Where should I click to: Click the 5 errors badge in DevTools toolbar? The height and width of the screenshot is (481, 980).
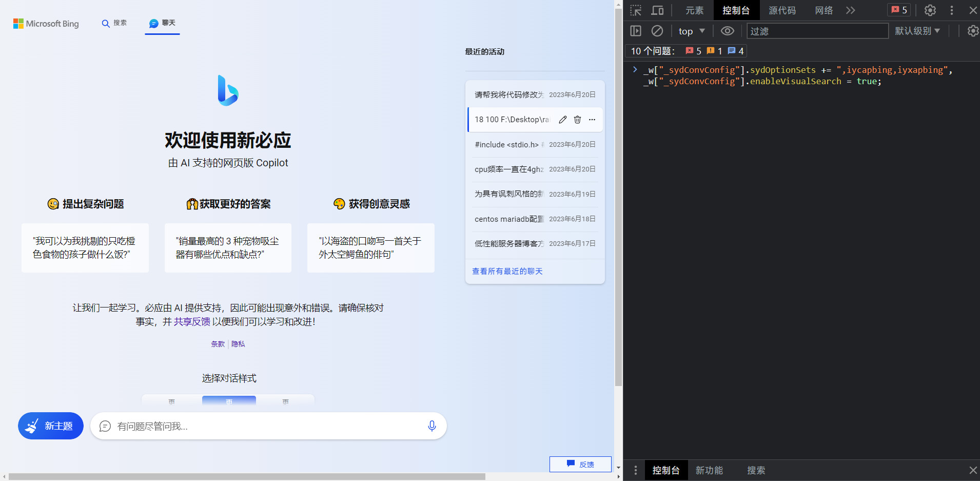point(899,10)
